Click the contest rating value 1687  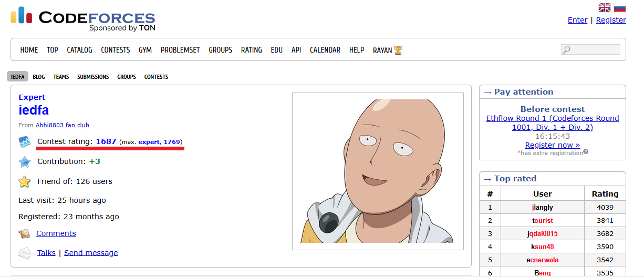coord(106,142)
